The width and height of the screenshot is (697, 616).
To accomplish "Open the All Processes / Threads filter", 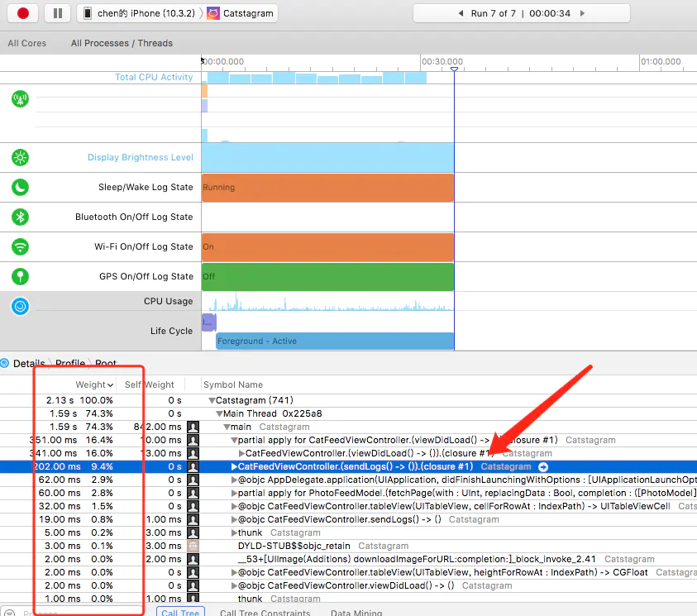I will [122, 43].
